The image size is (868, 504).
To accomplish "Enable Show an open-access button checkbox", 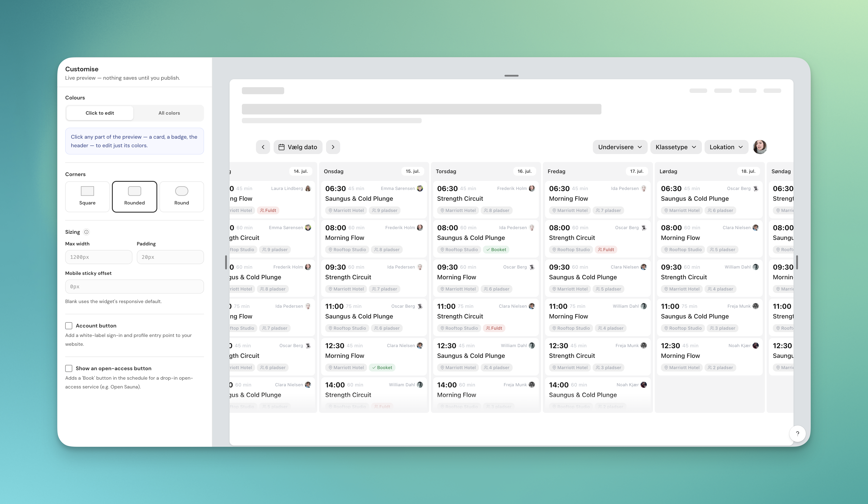I will [69, 368].
